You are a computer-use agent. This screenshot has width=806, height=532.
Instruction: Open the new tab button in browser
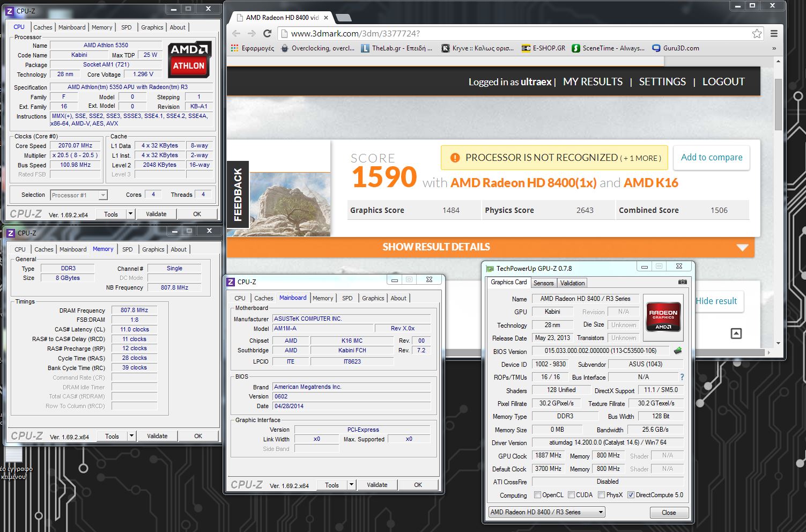(x=343, y=18)
